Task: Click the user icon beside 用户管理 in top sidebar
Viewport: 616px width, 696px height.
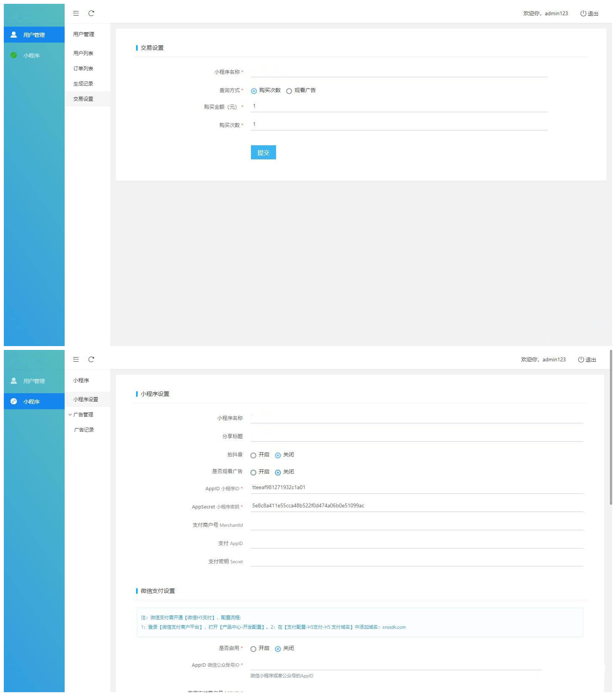Action: [14, 35]
